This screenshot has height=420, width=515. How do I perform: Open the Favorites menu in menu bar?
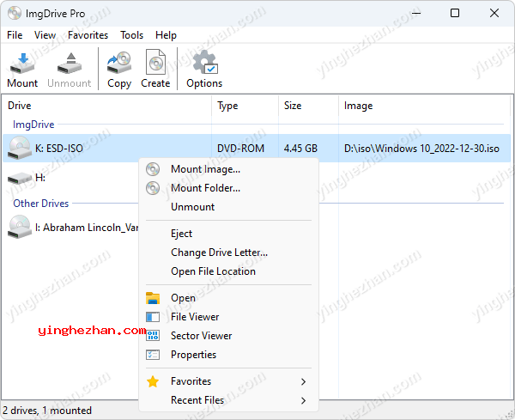pos(88,35)
